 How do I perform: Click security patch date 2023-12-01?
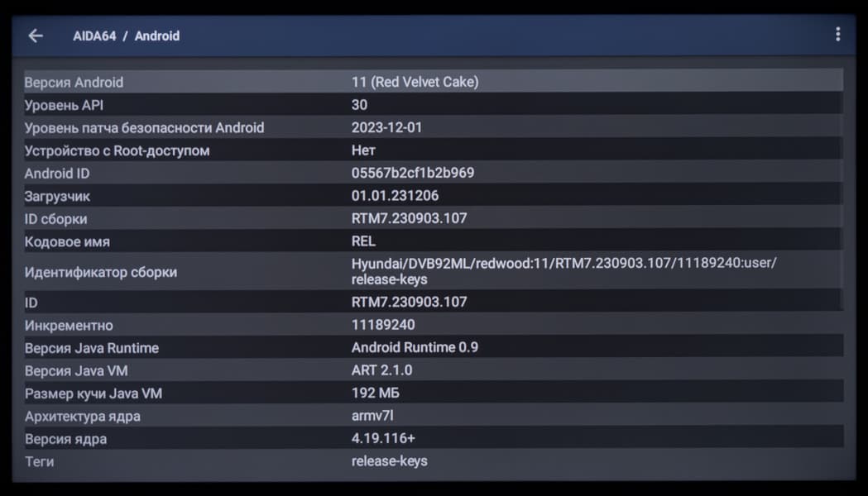(x=386, y=127)
